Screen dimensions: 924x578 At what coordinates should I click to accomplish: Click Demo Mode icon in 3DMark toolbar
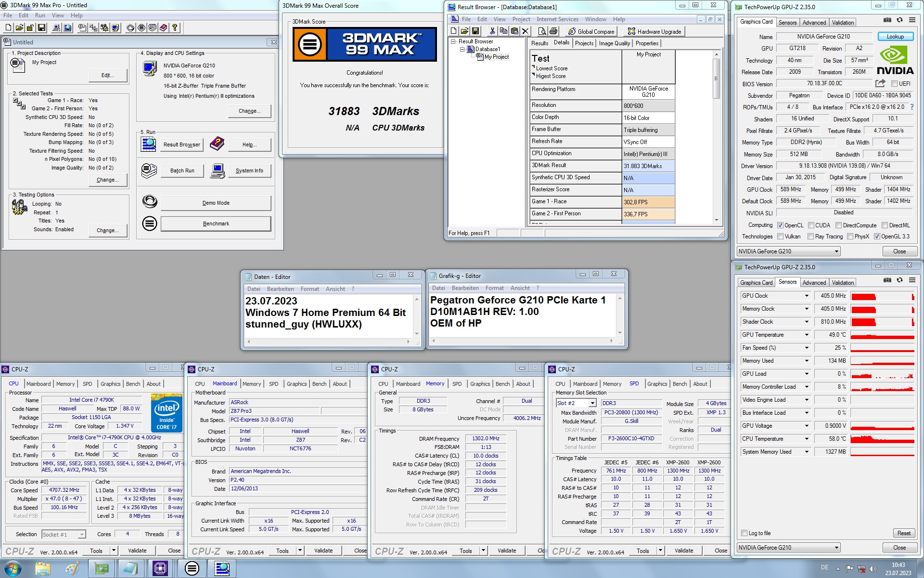click(x=130, y=28)
